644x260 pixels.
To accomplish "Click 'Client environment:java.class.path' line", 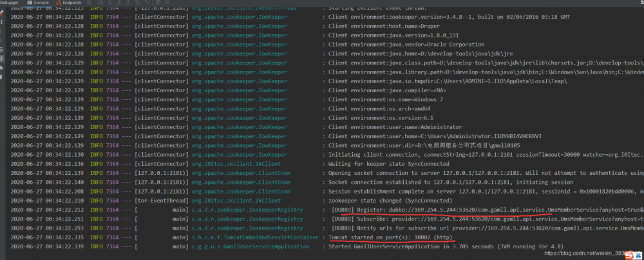I will (x=486, y=63).
